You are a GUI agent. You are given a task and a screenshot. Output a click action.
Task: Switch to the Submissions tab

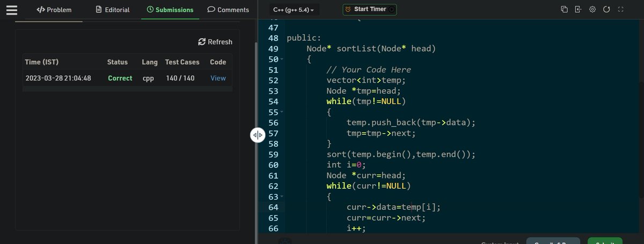[170, 10]
